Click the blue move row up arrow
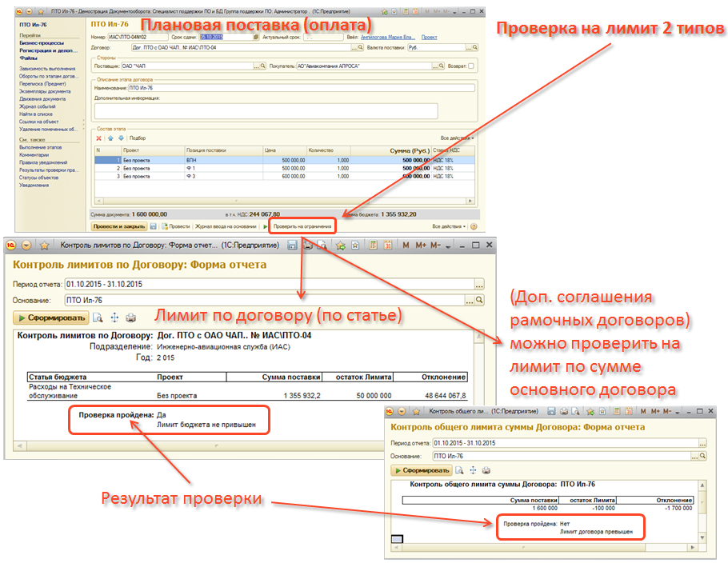This screenshot has width=728, height=563. [x=110, y=138]
